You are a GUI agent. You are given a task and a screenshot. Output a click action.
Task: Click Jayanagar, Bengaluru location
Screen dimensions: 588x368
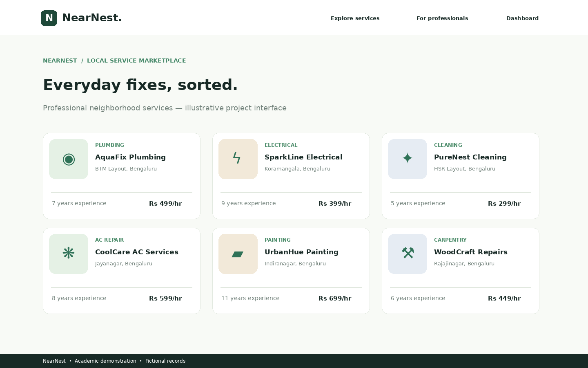[x=124, y=264]
